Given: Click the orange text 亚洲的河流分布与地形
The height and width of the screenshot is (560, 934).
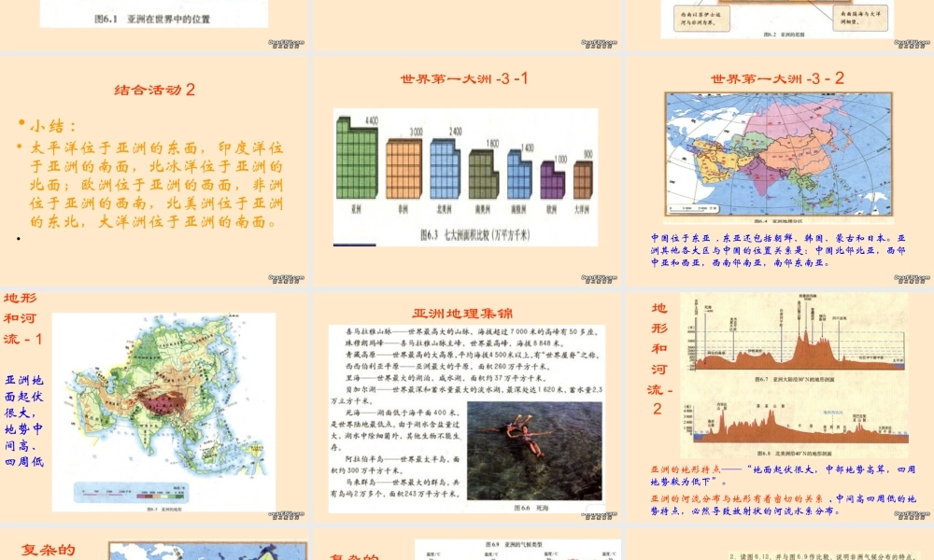Looking at the screenshot, I should pyautogui.click(x=737, y=498).
